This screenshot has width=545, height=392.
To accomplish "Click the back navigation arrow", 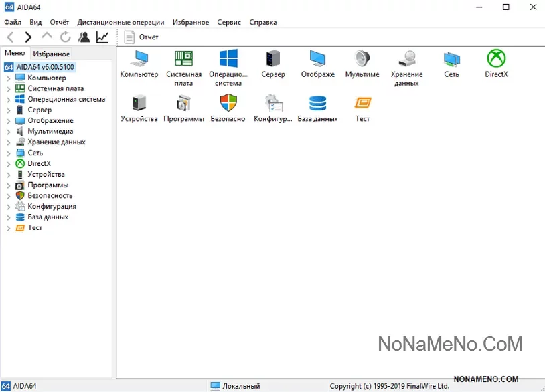I will [x=10, y=37].
